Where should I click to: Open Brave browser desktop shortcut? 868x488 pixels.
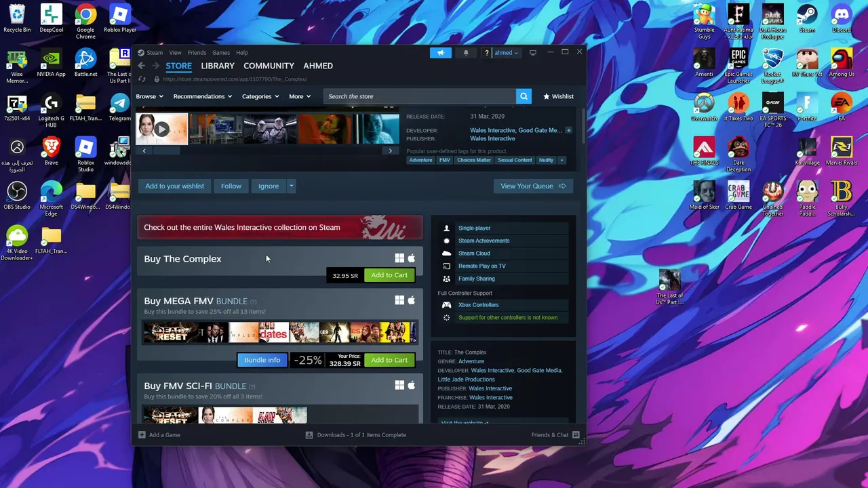click(51, 152)
